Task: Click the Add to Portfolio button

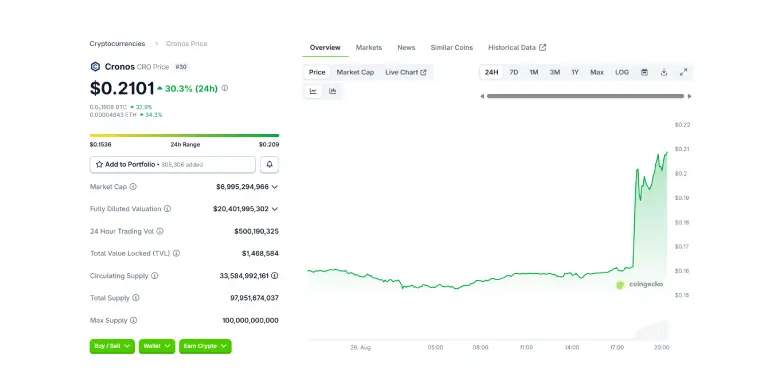Action: coord(173,164)
